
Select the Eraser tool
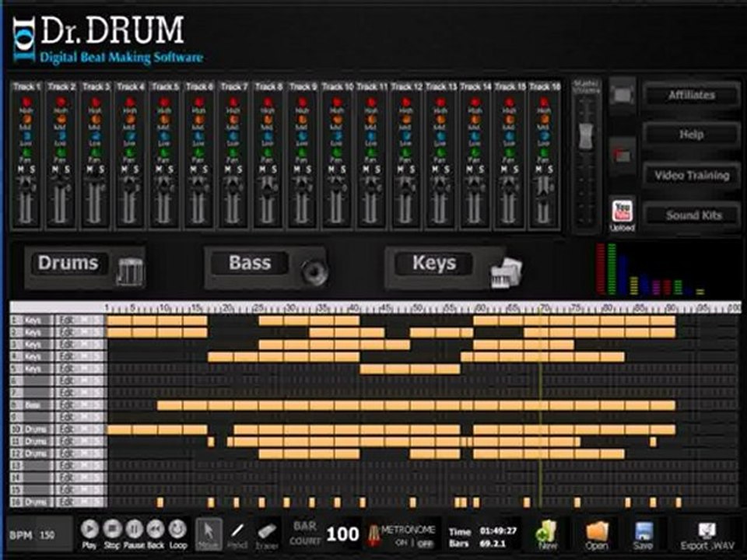tap(267, 534)
